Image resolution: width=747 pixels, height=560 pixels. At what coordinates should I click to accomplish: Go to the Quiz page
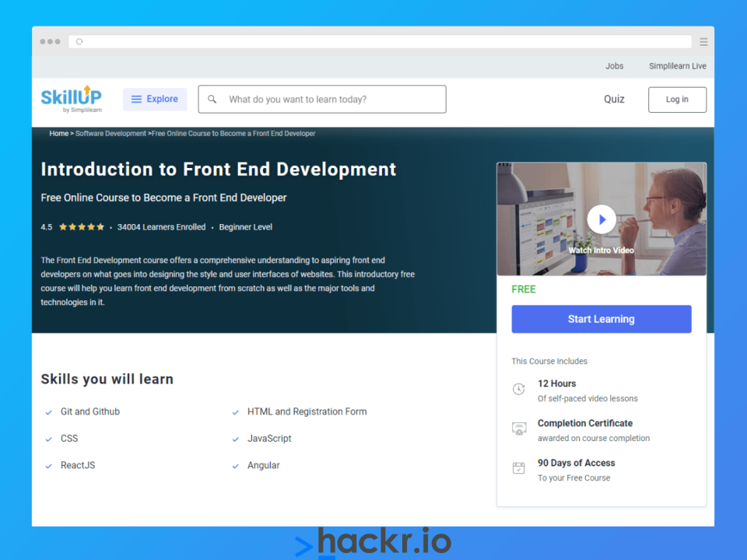pos(614,100)
